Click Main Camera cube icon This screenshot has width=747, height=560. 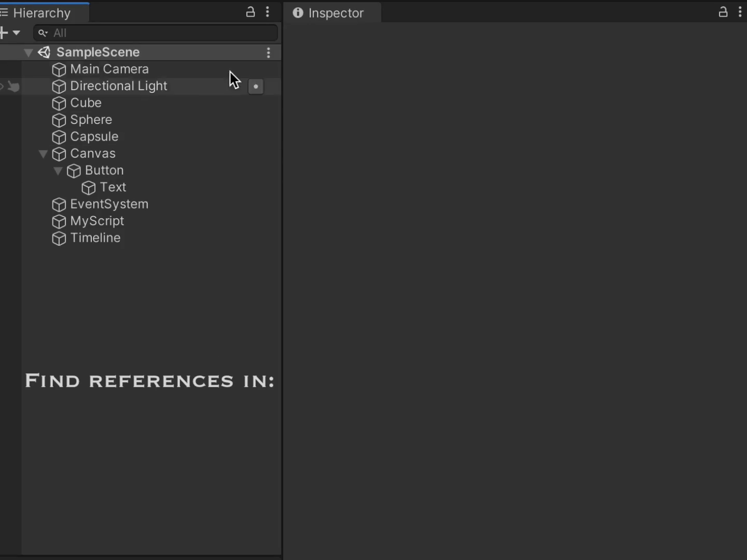pyautogui.click(x=59, y=69)
